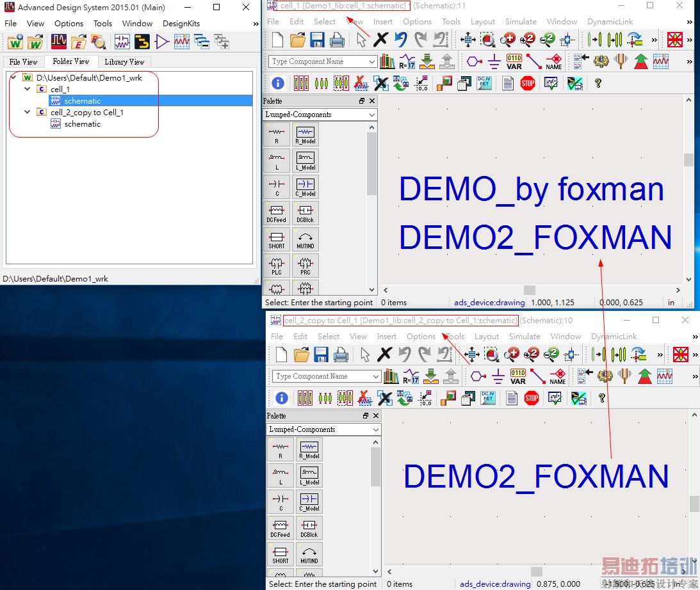Focus Type Component Name field in cell_1 window
Screen dimensions: 700x590
click(x=318, y=61)
